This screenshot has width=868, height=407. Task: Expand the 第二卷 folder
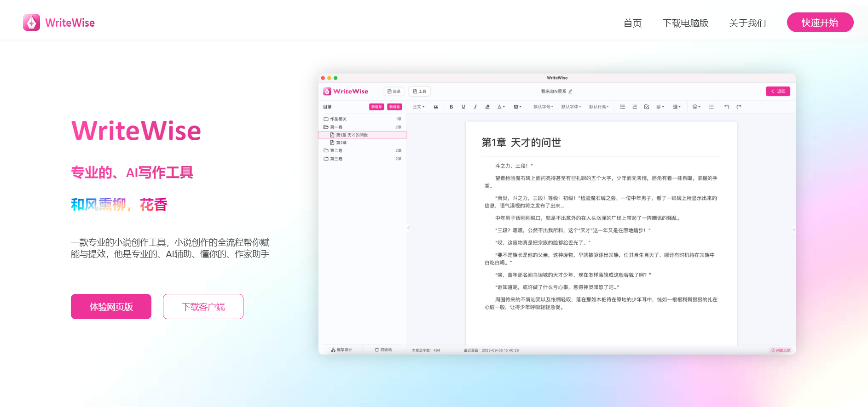click(362, 150)
